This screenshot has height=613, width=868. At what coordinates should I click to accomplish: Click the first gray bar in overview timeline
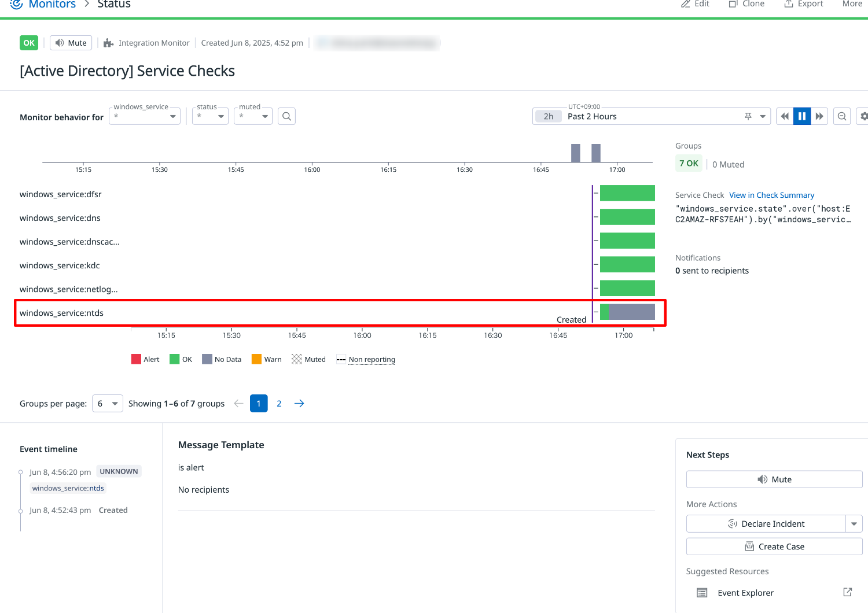(576, 153)
